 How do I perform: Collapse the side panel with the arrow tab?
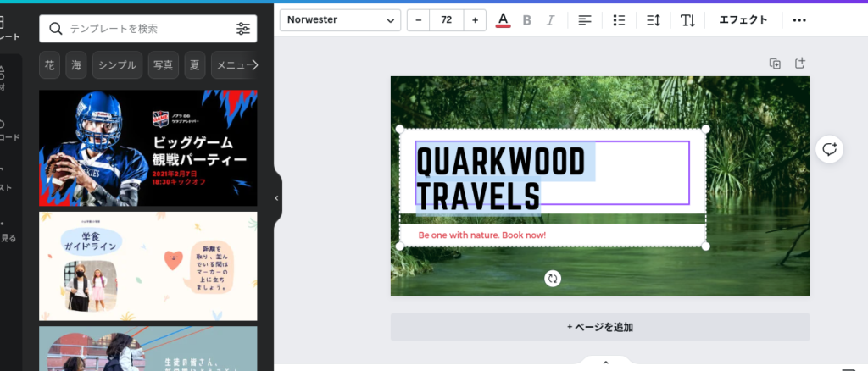277,198
